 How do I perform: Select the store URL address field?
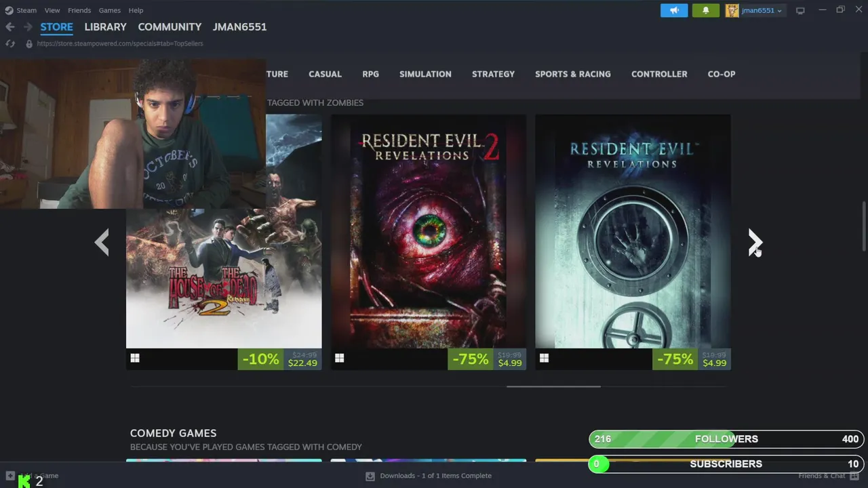(x=120, y=43)
